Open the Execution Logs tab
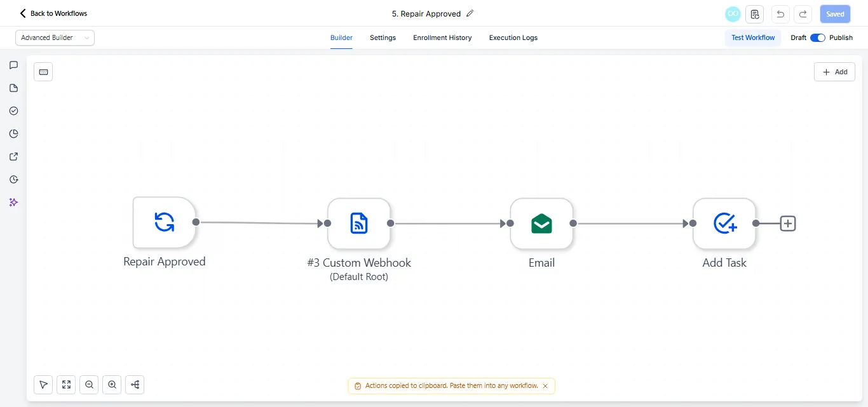 click(513, 38)
